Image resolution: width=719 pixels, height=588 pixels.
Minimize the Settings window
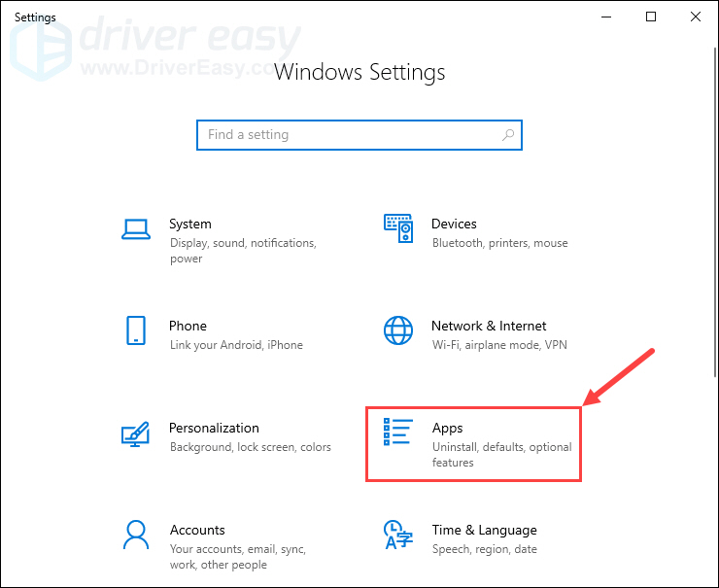[607, 17]
